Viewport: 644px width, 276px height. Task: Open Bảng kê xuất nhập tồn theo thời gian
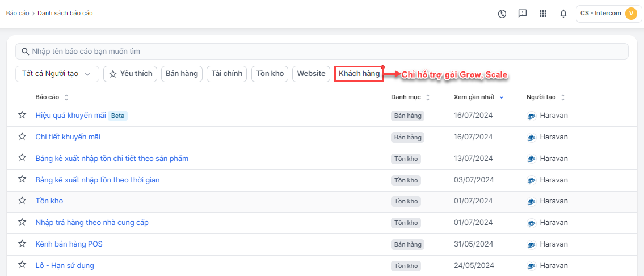[98, 180]
